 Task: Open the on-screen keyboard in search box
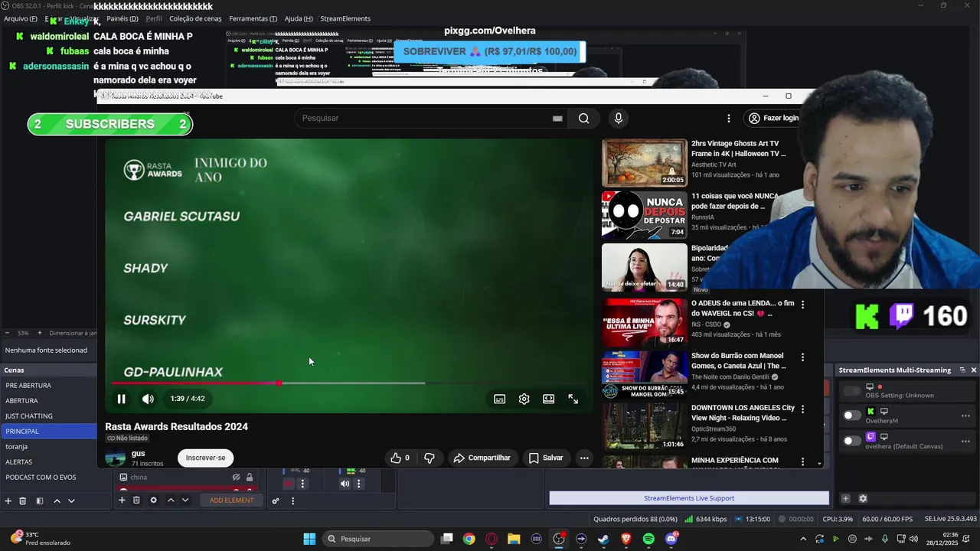(x=557, y=118)
